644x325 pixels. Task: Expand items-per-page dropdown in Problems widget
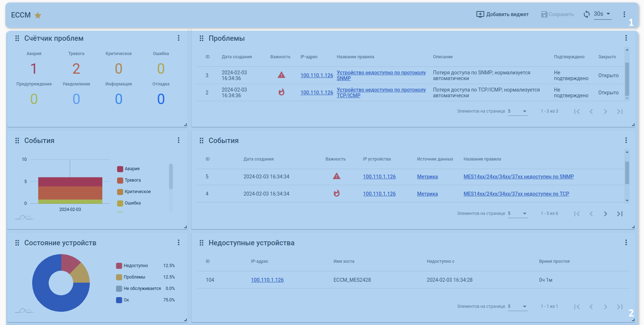click(517, 111)
